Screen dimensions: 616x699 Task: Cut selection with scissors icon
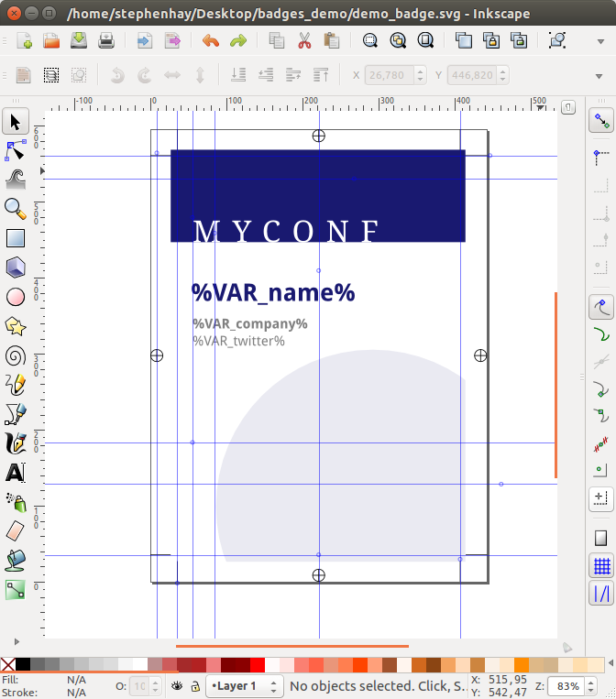point(304,40)
